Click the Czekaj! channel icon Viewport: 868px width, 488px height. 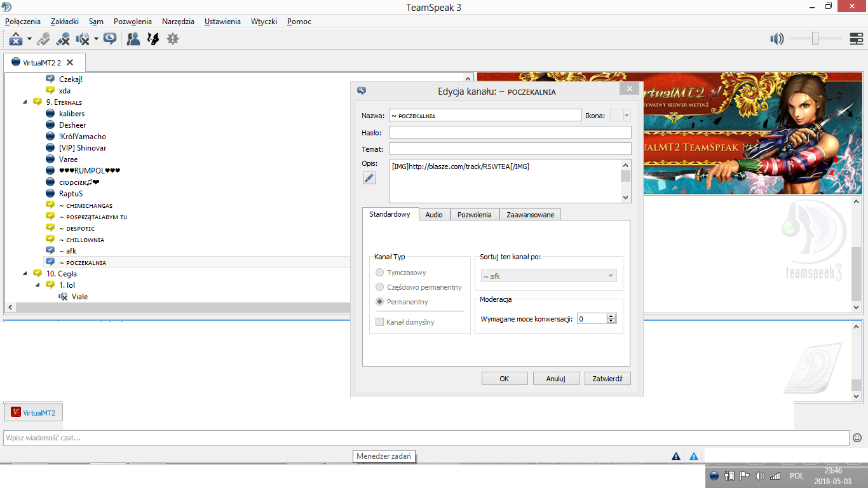click(50, 79)
